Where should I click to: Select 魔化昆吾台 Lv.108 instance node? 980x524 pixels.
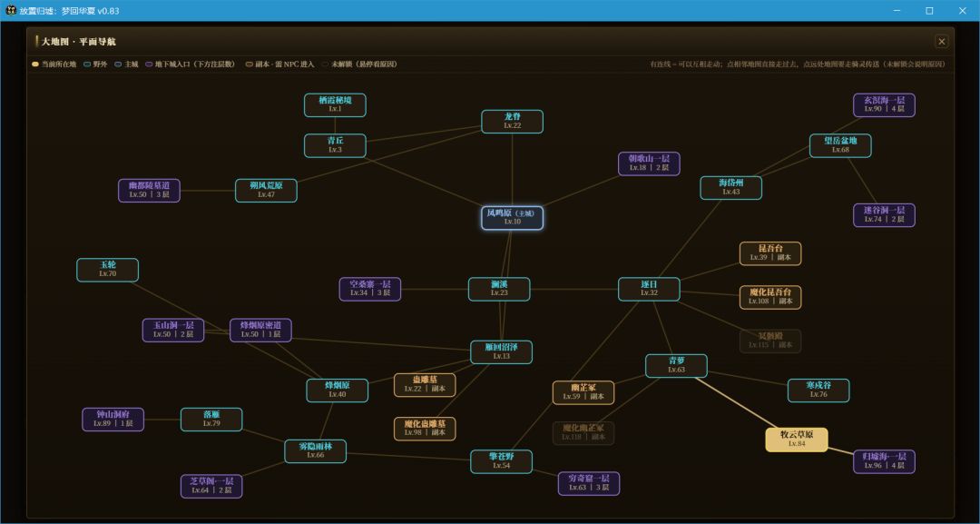pyautogui.click(x=770, y=297)
